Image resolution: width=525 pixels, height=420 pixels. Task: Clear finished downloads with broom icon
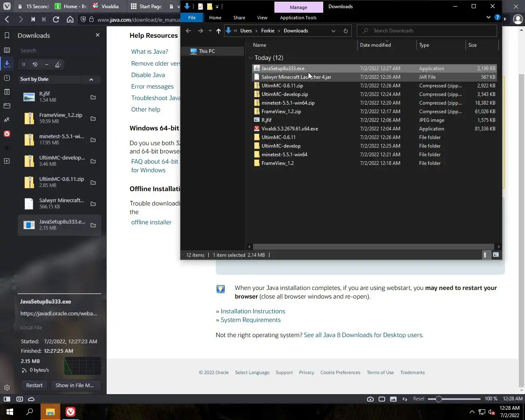tap(58, 64)
